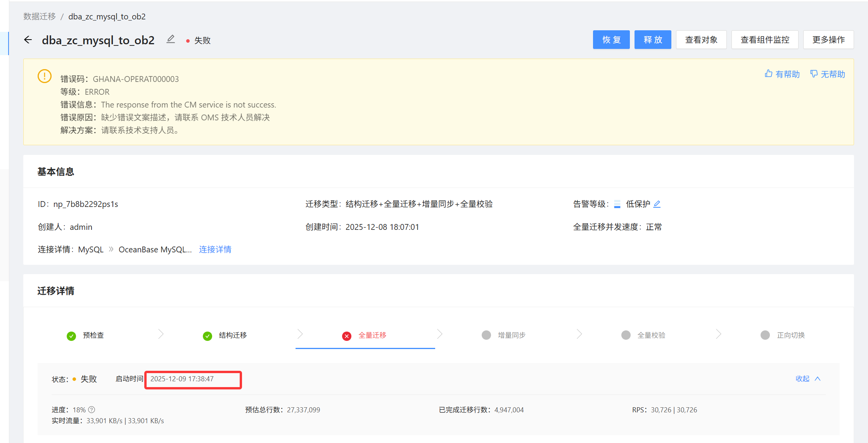Edit alarm level via pencil icon

pos(657,204)
